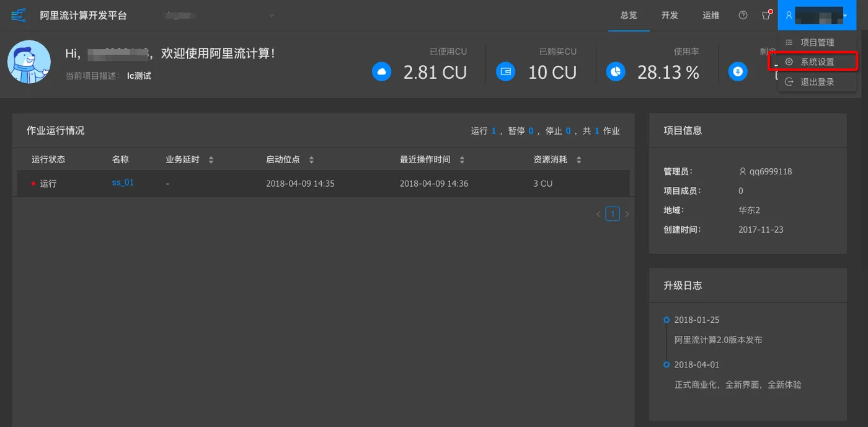This screenshot has height=427, width=868.
Task: Click 阿里流计算开发平台 title
Action: click(x=83, y=16)
